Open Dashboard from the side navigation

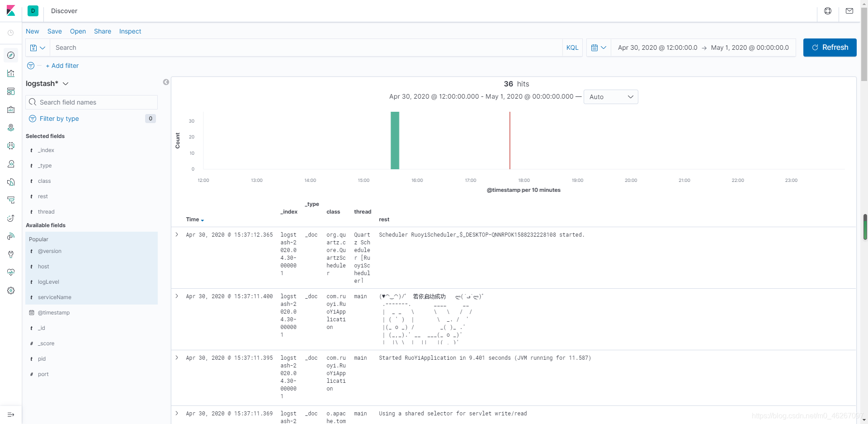[11, 91]
